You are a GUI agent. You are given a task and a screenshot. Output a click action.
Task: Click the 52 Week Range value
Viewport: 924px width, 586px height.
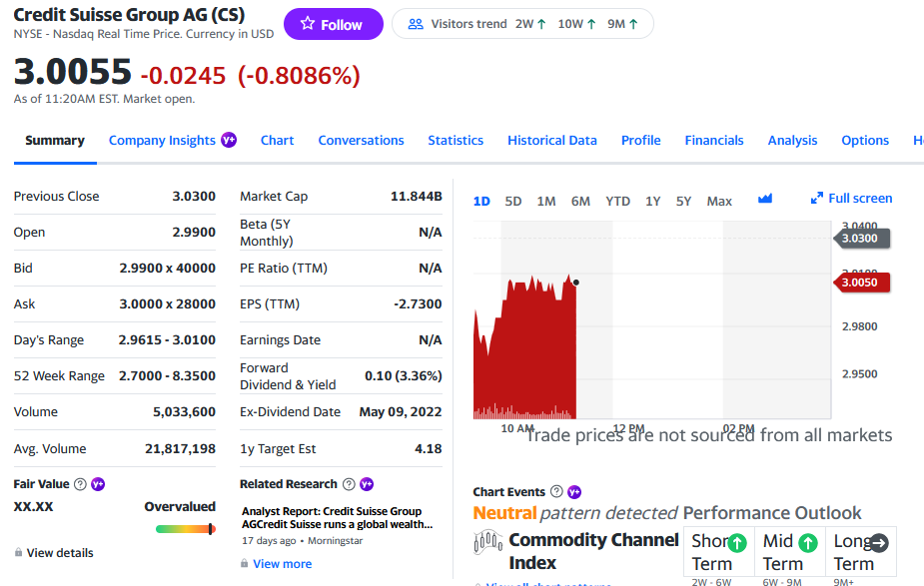pos(167,375)
